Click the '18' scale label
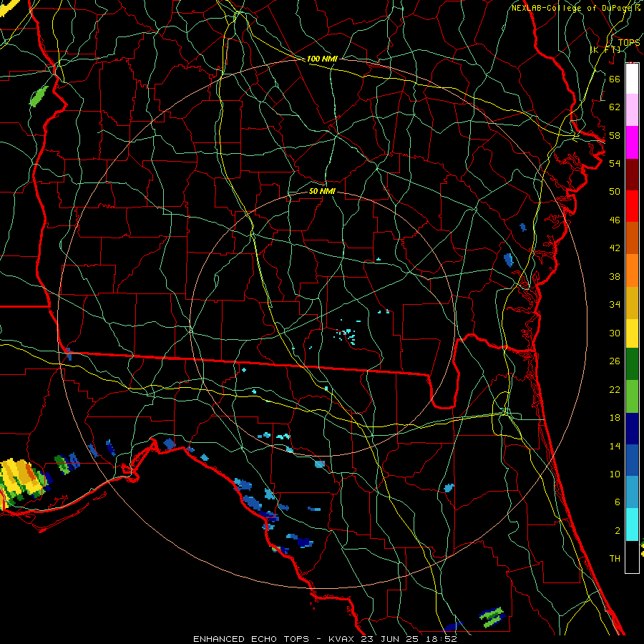Image resolution: width=644 pixels, height=644 pixels. [x=615, y=418]
